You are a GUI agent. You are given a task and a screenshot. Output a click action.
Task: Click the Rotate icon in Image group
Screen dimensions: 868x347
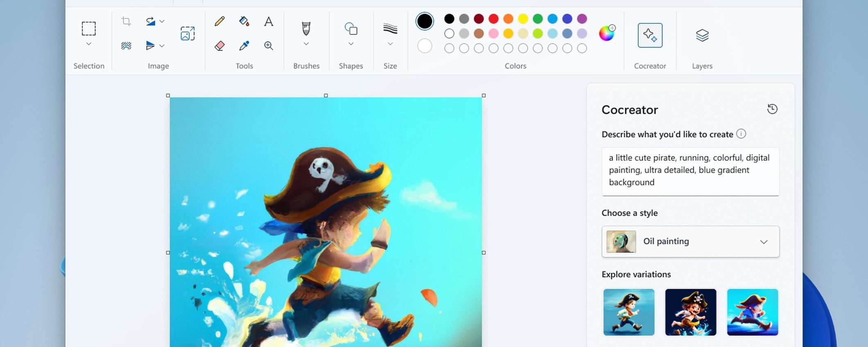click(150, 21)
